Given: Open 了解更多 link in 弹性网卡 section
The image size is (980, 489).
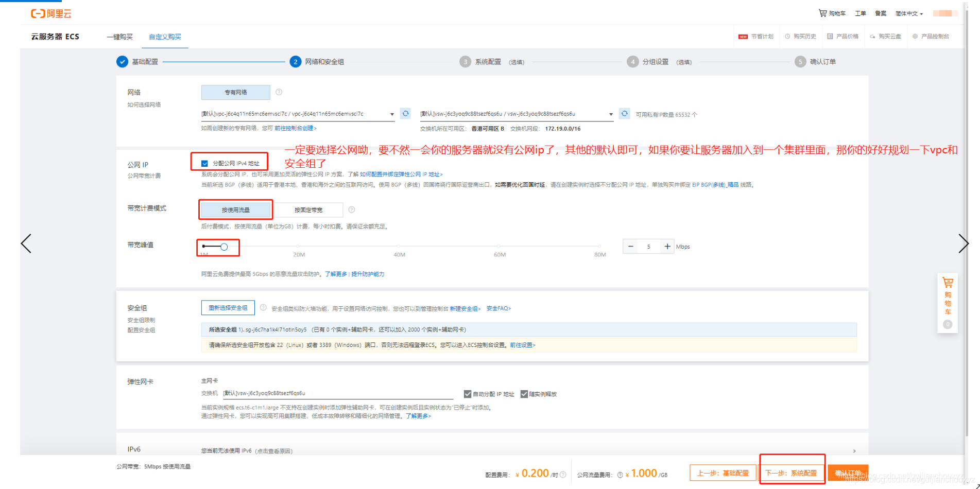Looking at the screenshot, I should pos(418,416).
